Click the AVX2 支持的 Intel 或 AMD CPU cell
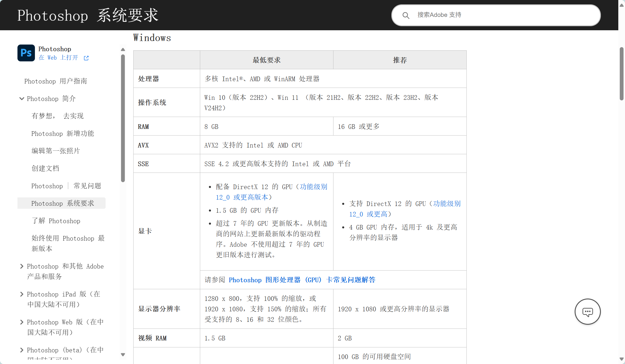The width and height of the screenshot is (625, 364). click(333, 145)
